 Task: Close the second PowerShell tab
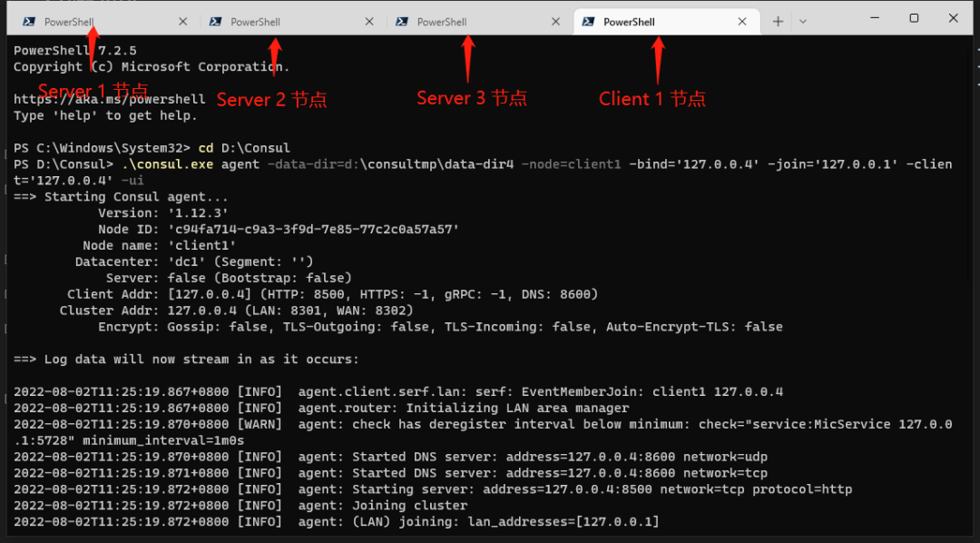coord(369,21)
